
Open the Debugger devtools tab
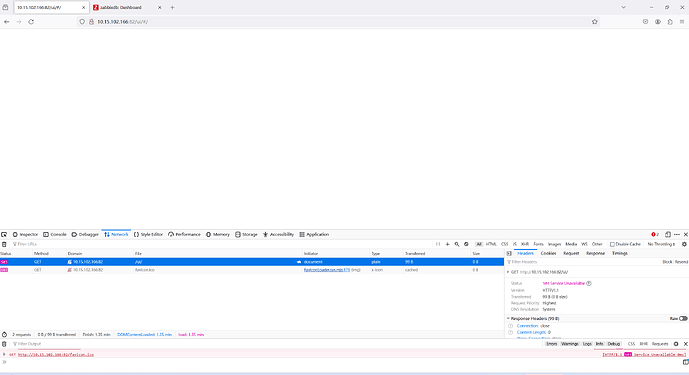[x=85, y=234]
